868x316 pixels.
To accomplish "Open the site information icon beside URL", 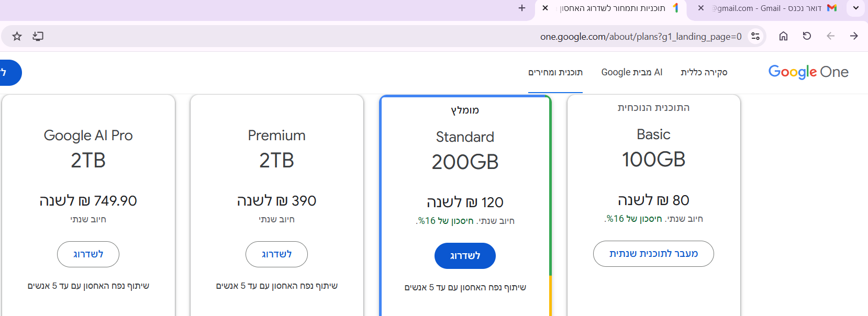I will [x=755, y=36].
